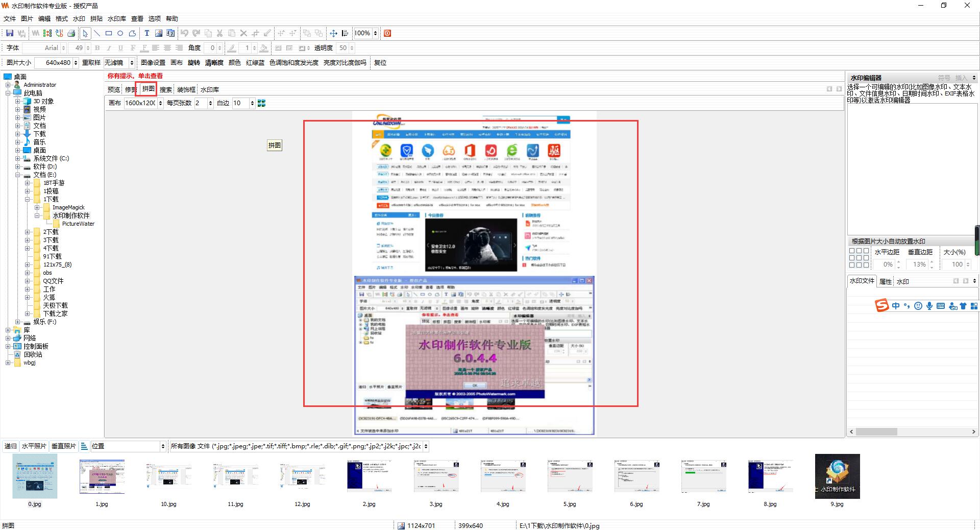Click the right text alignment icon
This screenshot has height=530, width=980.
point(179,48)
